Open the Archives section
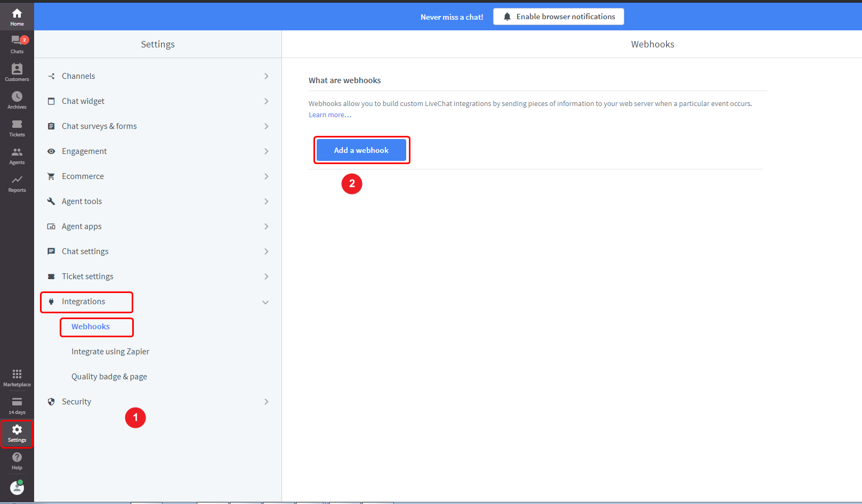 tap(17, 100)
